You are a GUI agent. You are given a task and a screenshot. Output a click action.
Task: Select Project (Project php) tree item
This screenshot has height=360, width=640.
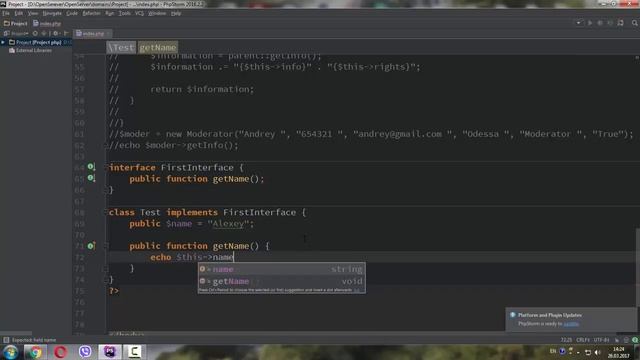pyautogui.click(x=36, y=42)
